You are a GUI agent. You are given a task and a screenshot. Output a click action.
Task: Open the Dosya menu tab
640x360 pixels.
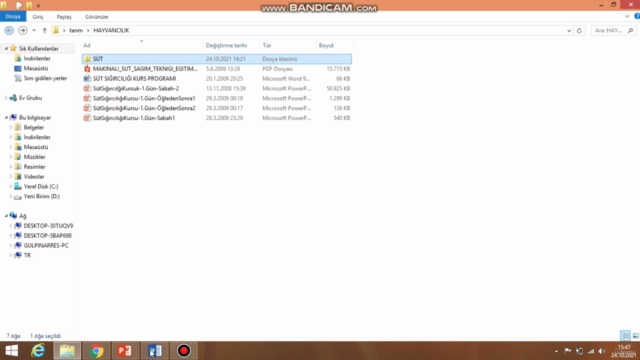pyautogui.click(x=13, y=17)
